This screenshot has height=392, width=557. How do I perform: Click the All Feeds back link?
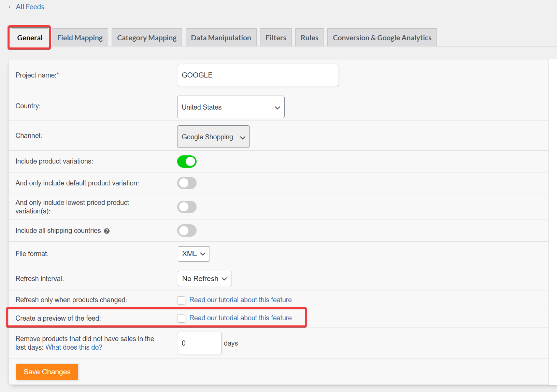coord(26,7)
